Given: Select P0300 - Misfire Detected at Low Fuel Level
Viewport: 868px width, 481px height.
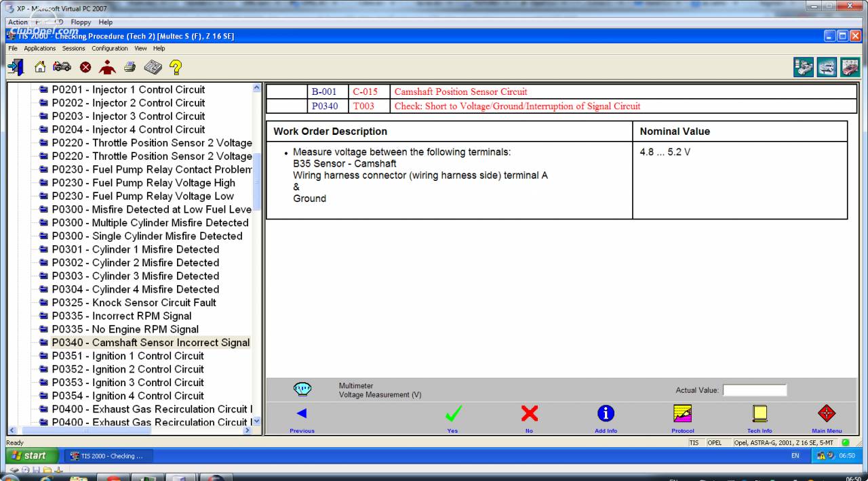Looking at the screenshot, I should [x=152, y=209].
